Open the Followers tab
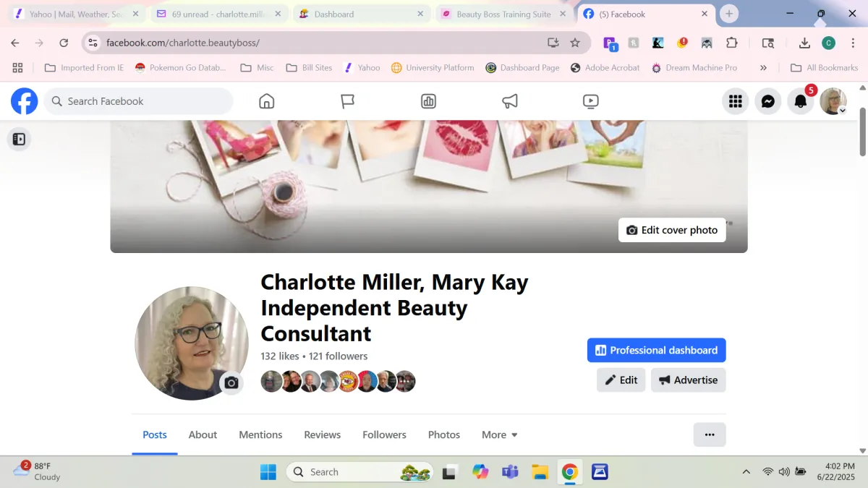 pyautogui.click(x=384, y=435)
